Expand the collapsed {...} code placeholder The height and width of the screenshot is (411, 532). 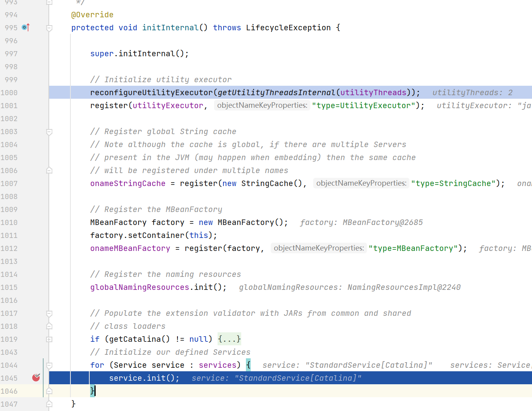click(x=229, y=339)
